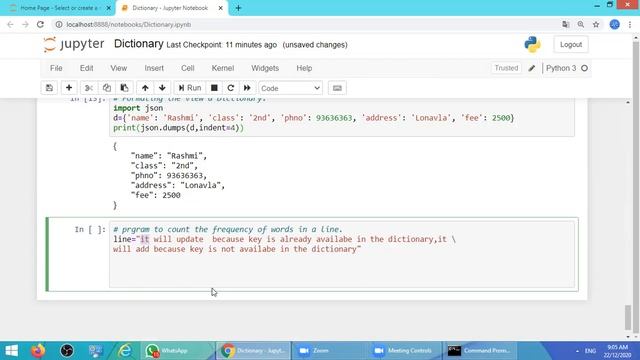Rename notebook by clicking Dictionary title
640x360 pixels.
[138, 44]
